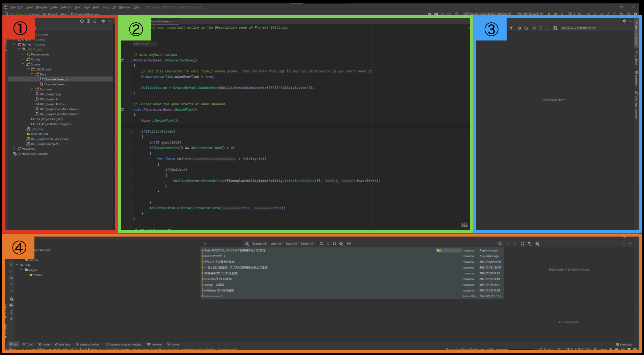This screenshot has width=644, height=355.
Task: Collapse all nodes in Solution explorer
Action: click(x=95, y=21)
